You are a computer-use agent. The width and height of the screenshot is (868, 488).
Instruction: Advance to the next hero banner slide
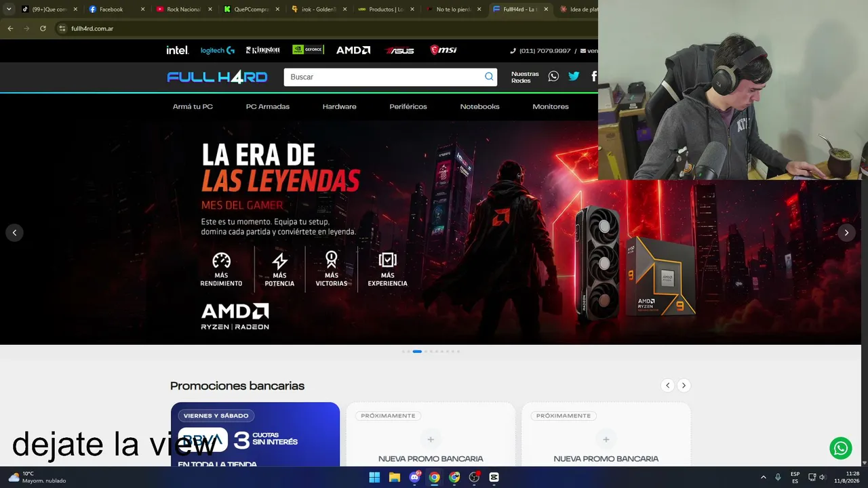pyautogui.click(x=846, y=232)
